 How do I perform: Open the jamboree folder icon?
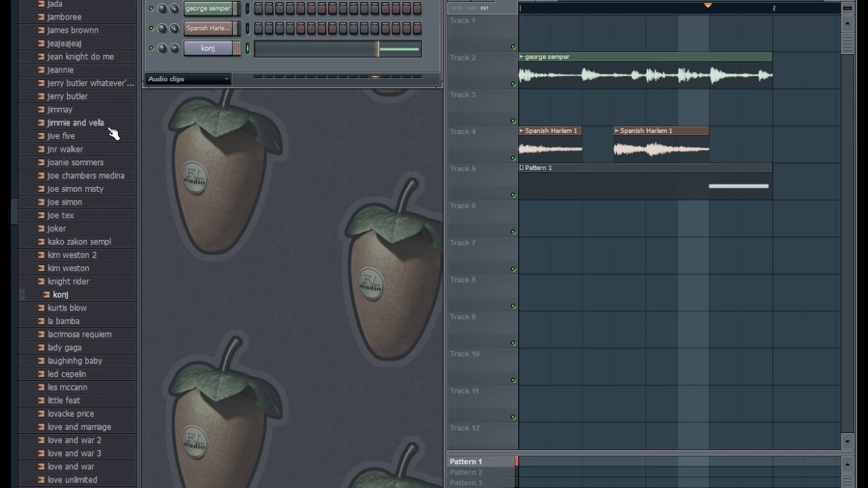tap(41, 17)
